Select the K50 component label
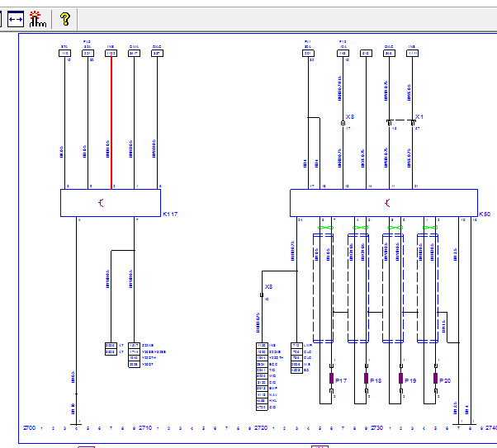Screen dimensions: 497x448 click(485, 215)
